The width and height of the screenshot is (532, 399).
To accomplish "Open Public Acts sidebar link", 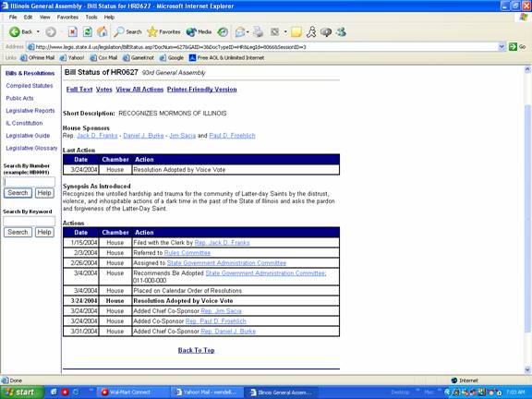I will pos(19,98).
